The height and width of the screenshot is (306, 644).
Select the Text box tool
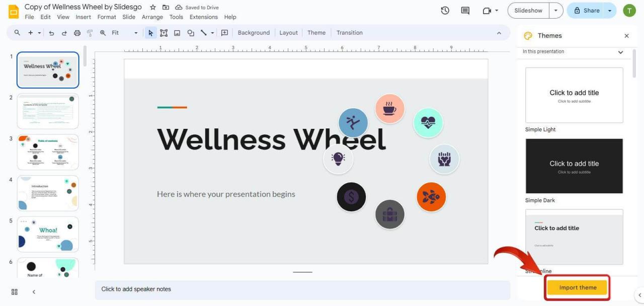click(x=164, y=33)
